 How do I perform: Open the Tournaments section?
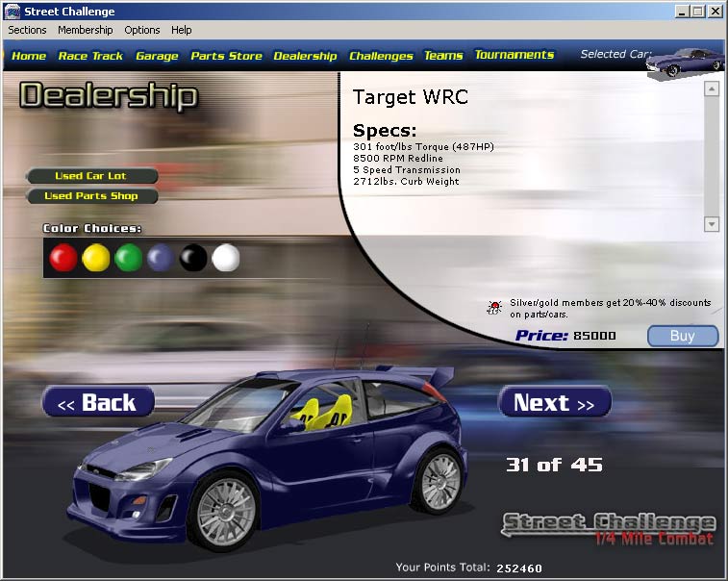(515, 55)
